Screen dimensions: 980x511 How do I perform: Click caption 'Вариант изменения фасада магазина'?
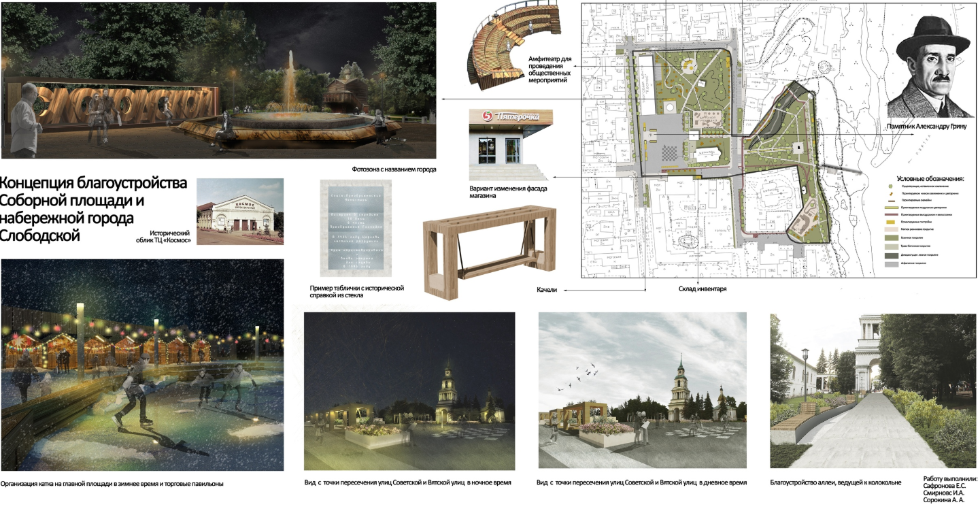pyautogui.click(x=508, y=191)
